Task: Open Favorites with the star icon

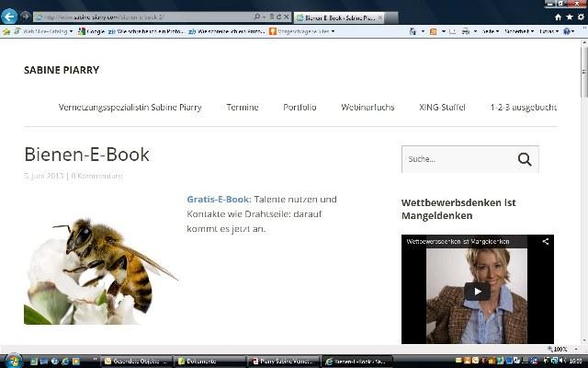Action: point(570,17)
